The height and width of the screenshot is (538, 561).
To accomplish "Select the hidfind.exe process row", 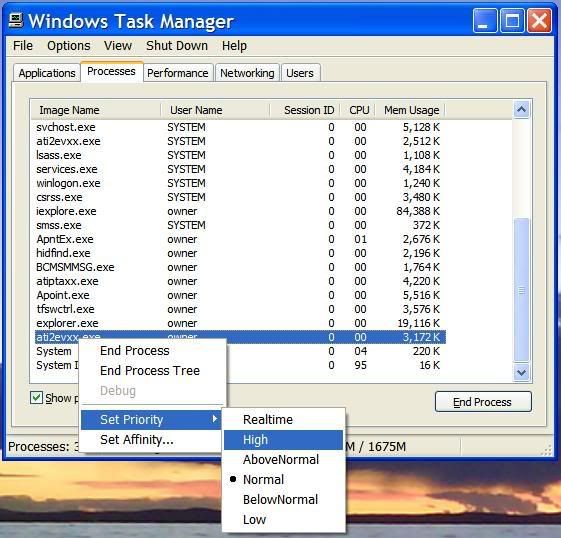I will 240,253.
